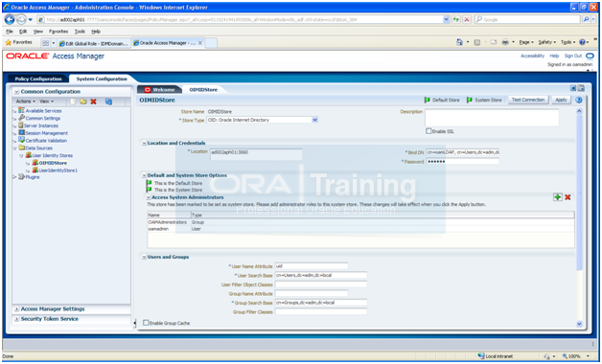
Task: Switch to Edit Global Role browser tab
Action: (x=93, y=43)
